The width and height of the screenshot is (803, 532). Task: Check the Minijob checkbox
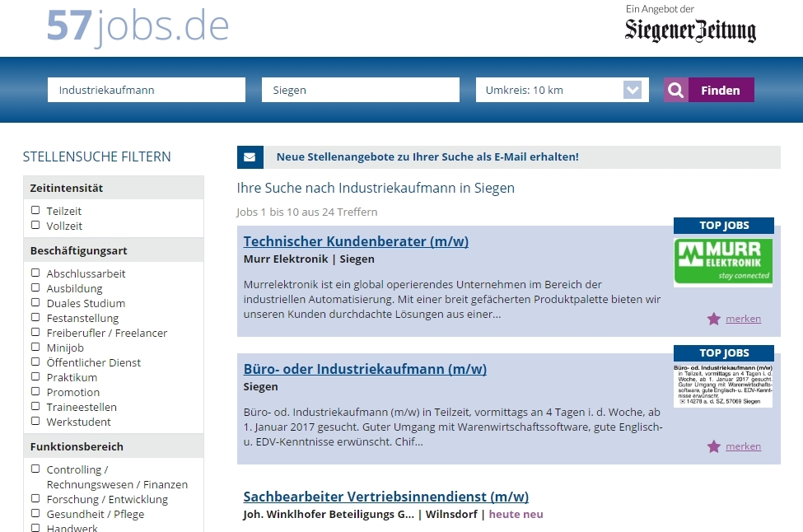pyautogui.click(x=35, y=347)
